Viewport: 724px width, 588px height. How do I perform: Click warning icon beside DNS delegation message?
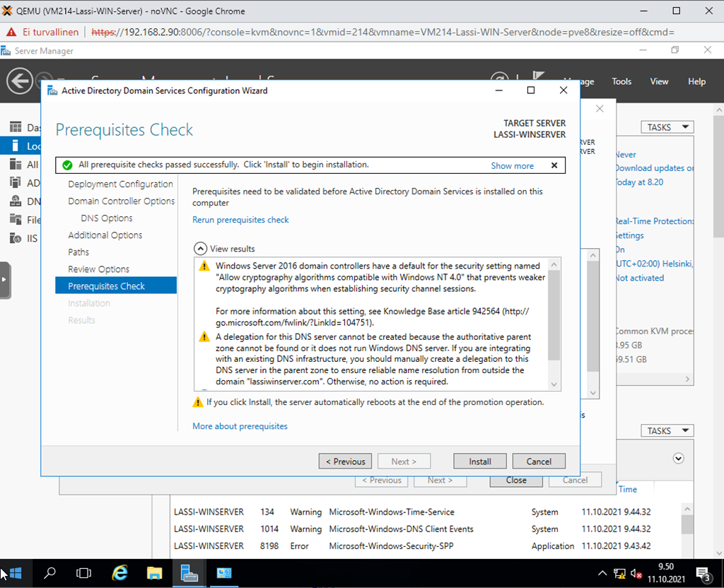pyautogui.click(x=204, y=337)
